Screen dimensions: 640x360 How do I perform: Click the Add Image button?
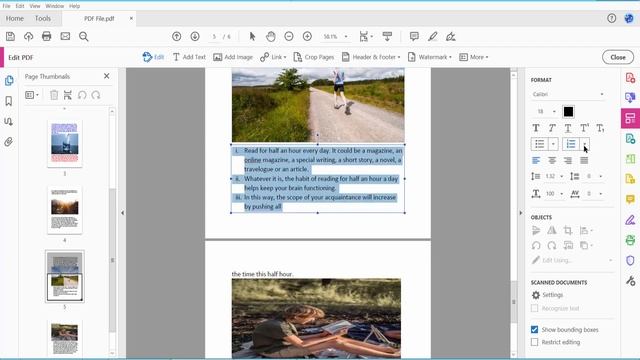pos(233,57)
